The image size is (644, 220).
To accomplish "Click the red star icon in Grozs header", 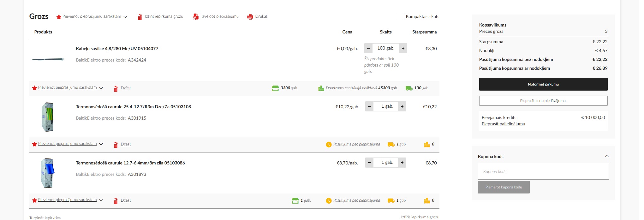I will [x=59, y=17].
